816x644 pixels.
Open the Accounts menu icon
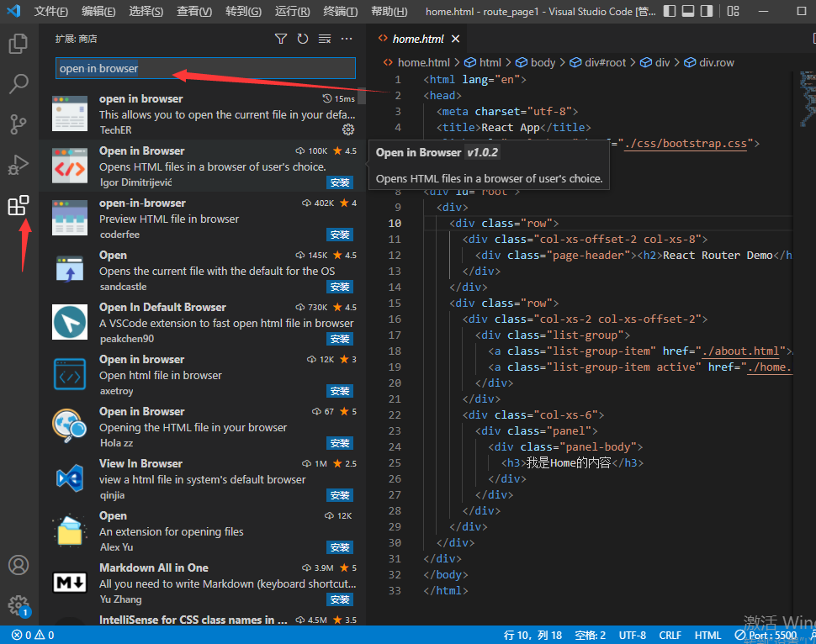pos(19,565)
